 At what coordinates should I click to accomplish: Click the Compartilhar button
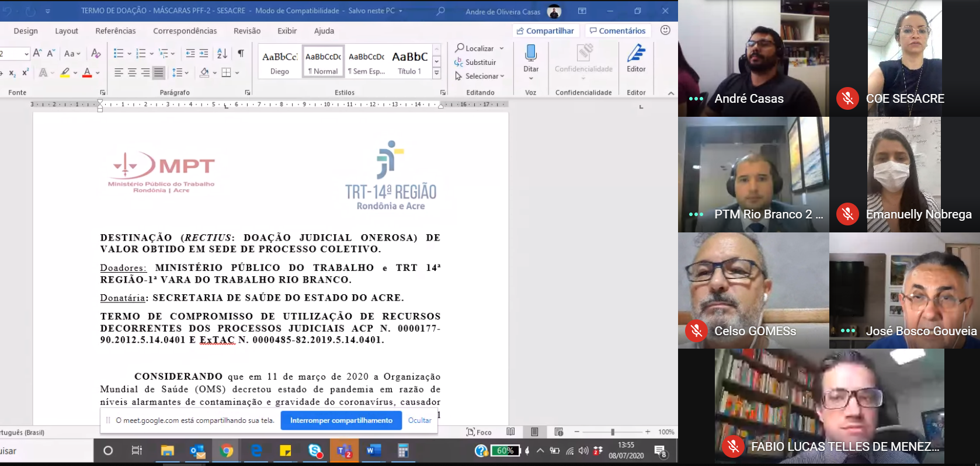point(545,30)
